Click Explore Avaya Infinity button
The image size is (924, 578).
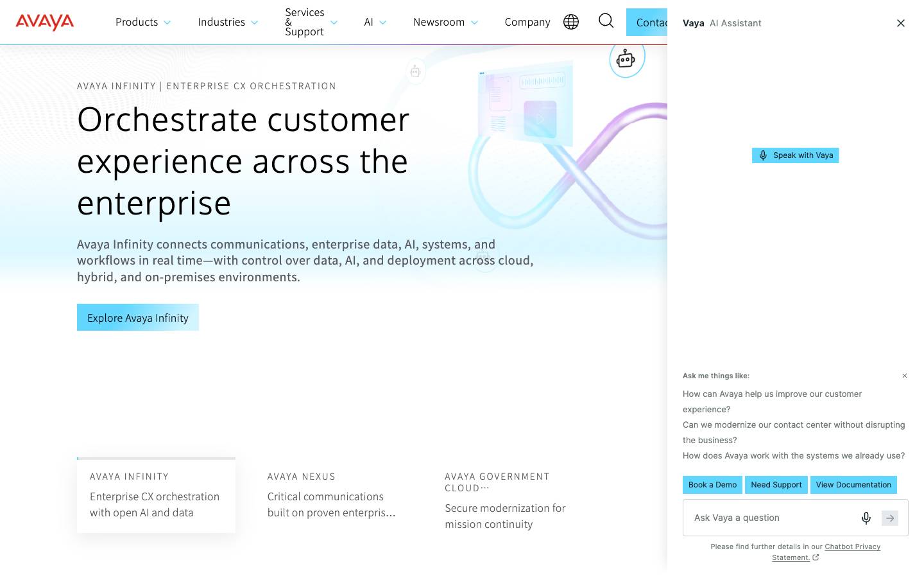(138, 317)
